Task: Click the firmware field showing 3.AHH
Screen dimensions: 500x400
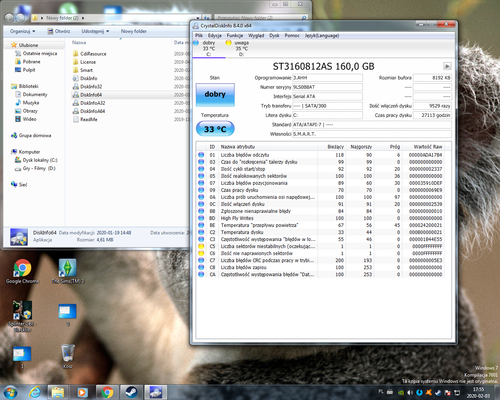Action: click(x=327, y=78)
